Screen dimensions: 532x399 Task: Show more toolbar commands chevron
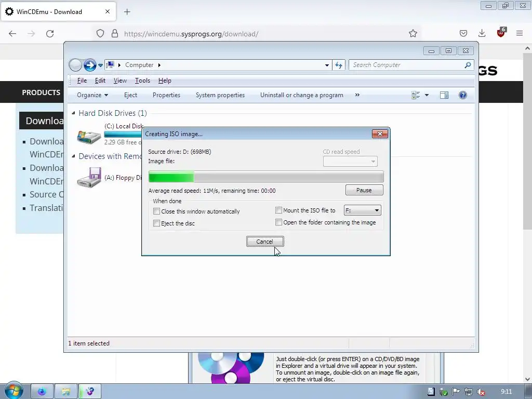[357, 95]
